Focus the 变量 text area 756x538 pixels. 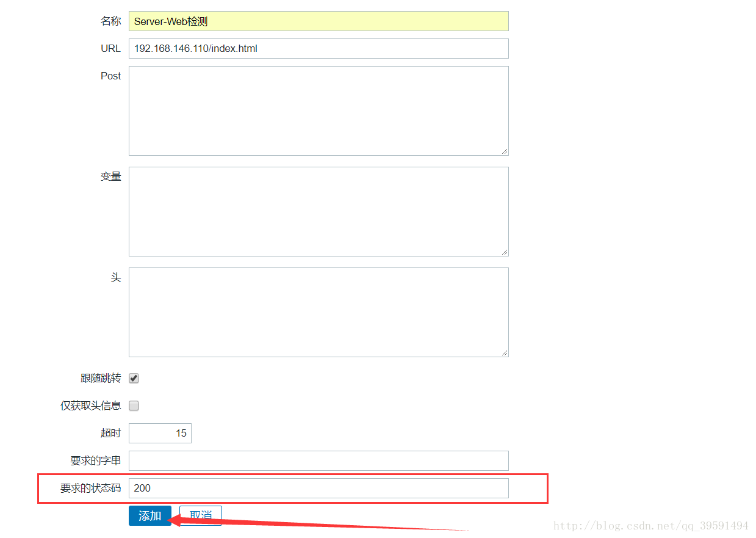pyautogui.click(x=318, y=211)
